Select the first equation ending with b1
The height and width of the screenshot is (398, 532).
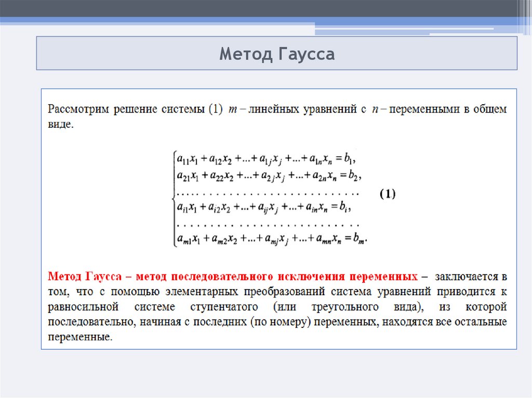click(267, 158)
